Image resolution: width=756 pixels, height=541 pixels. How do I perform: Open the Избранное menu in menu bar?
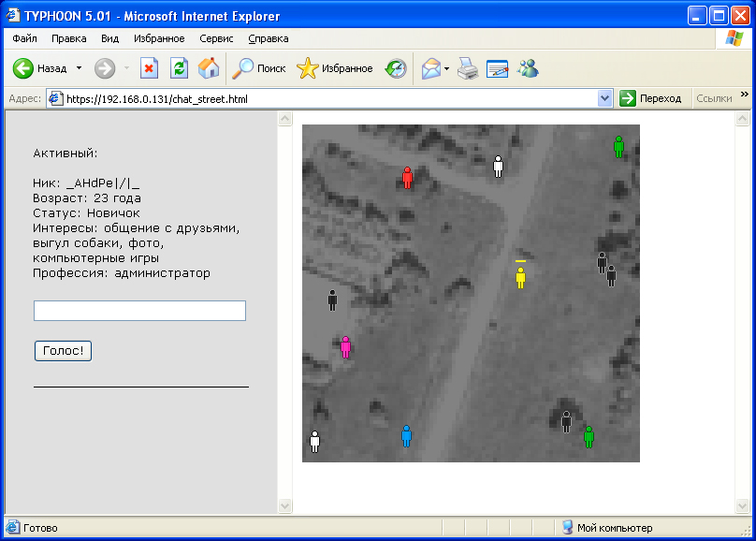pyautogui.click(x=159, y=38)
